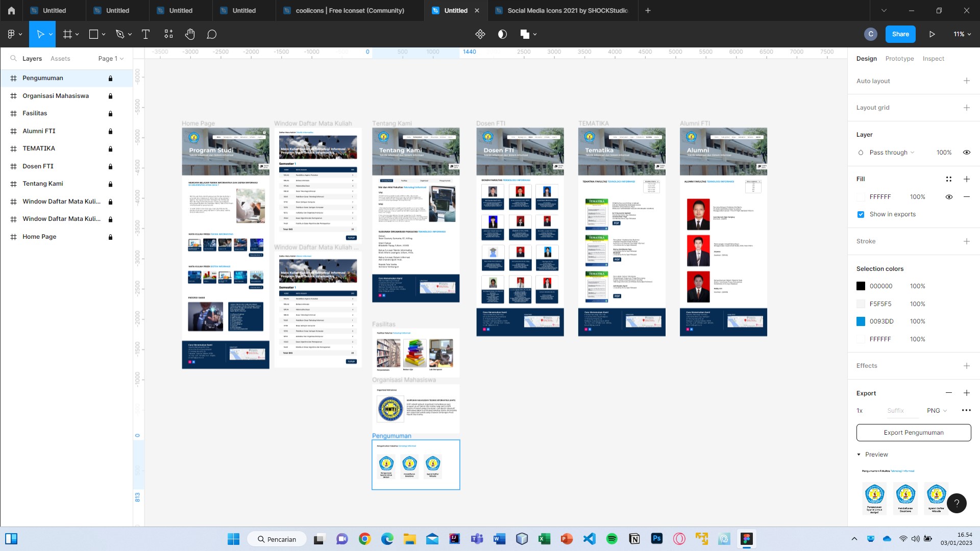This screenshot has width=980, height=551.
Task: Select the Text tool
Action: (145, 34)
